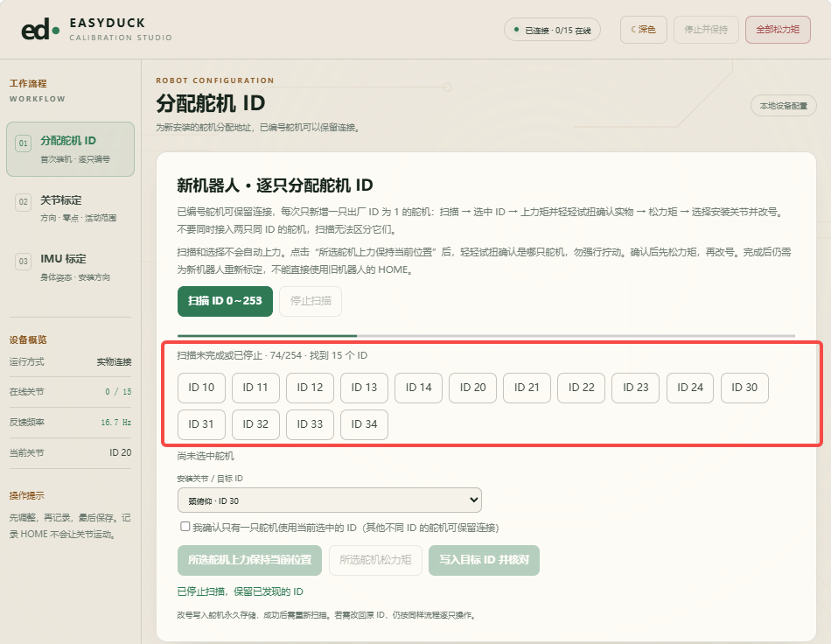Image resolution: width=831 pixels, height=644 pixels.
Task: Select servo ID 11
Action: pyautogui.click(x=255, y=388)
